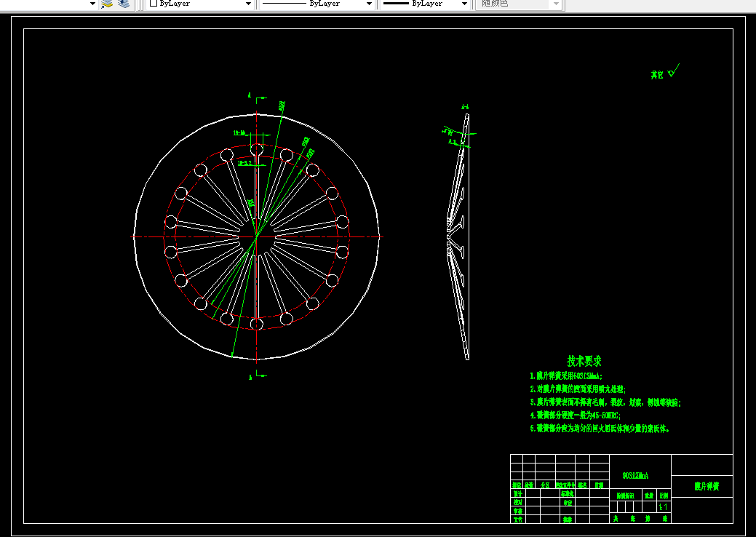Open the ByLayer lineweight dropdown
Screen dimensions: 756x537
coord(464,4)
